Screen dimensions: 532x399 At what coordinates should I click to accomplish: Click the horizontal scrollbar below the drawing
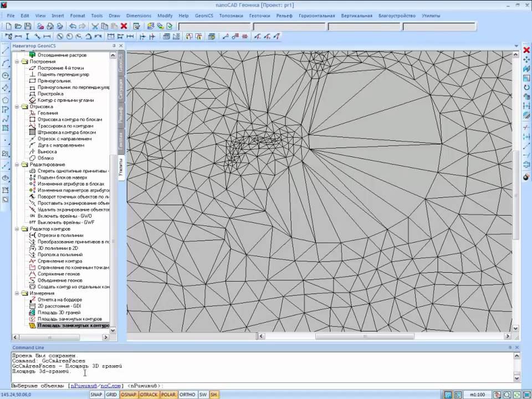(364, 336)
